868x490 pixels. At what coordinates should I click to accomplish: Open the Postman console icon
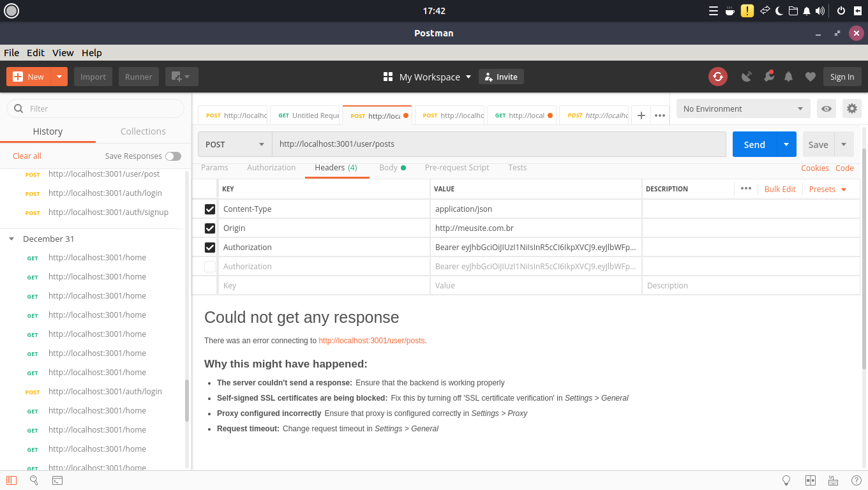pyautogui.click(x=57, y=480)
